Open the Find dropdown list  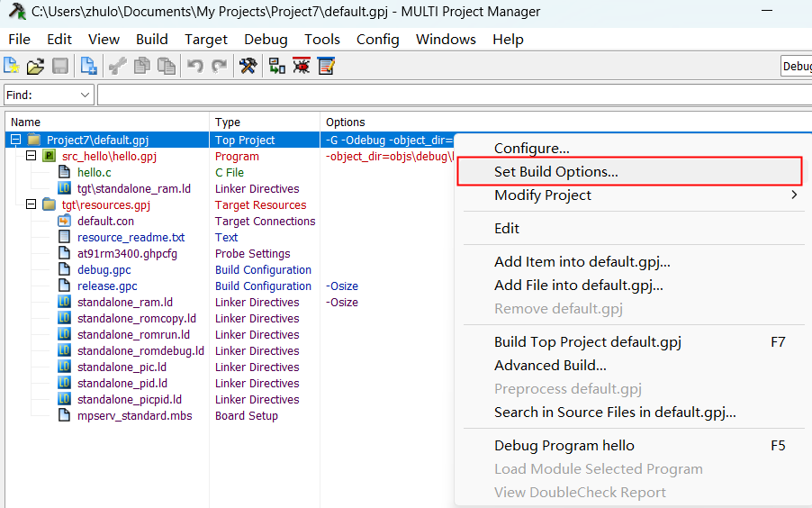tap(86, 95)
